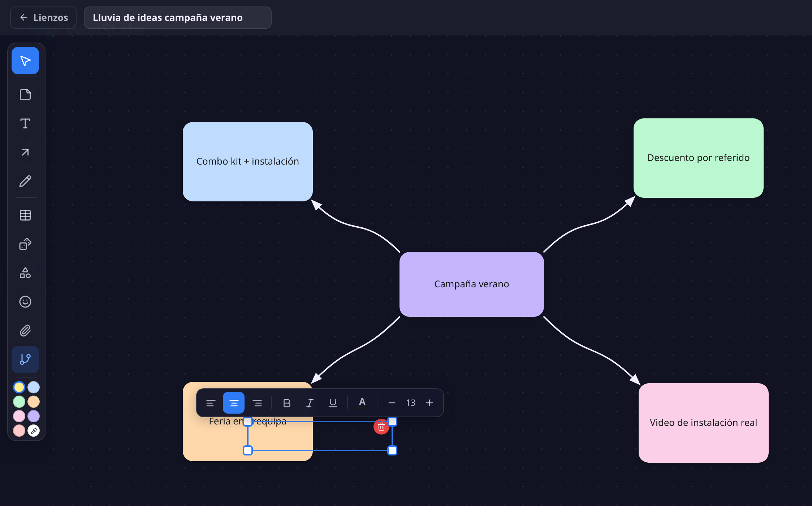812x506 pixels.
Task: Open the dice/random widgets tool
Action: pyautogui.click(x=25, y=244)
